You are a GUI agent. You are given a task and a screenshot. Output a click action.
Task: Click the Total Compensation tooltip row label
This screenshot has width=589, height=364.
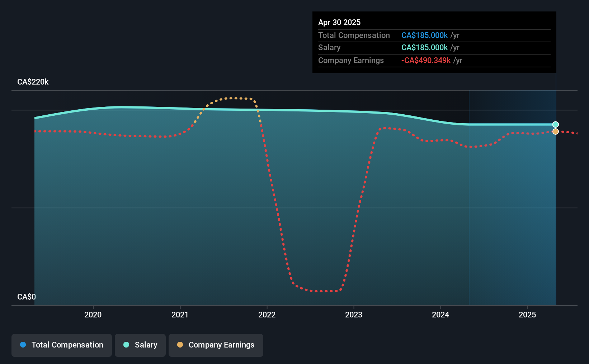tap(354, 35)
